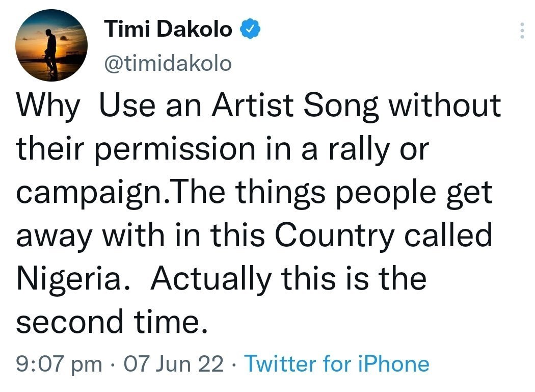
Task: Open the three-dot more options menu
Action: (521, 32)
